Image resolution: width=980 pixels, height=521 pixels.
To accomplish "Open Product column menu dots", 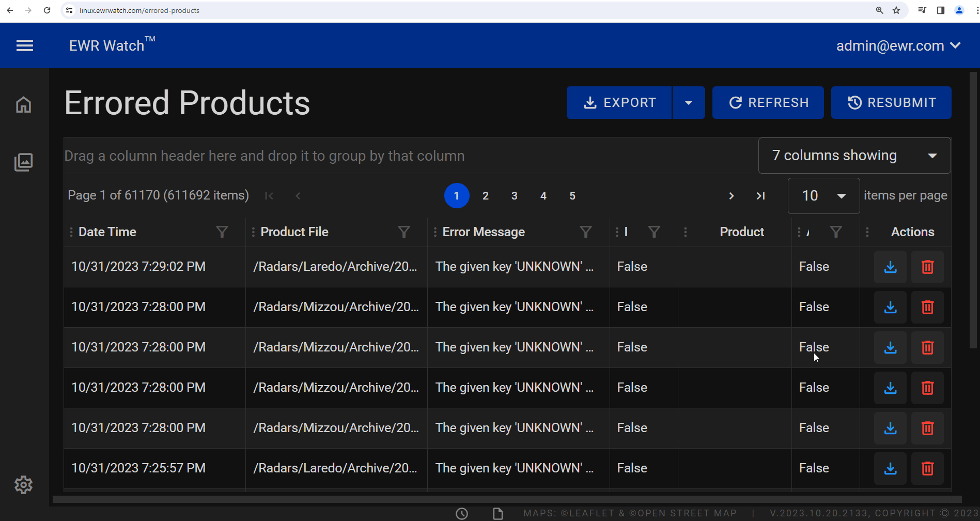I will pos(686,232).
